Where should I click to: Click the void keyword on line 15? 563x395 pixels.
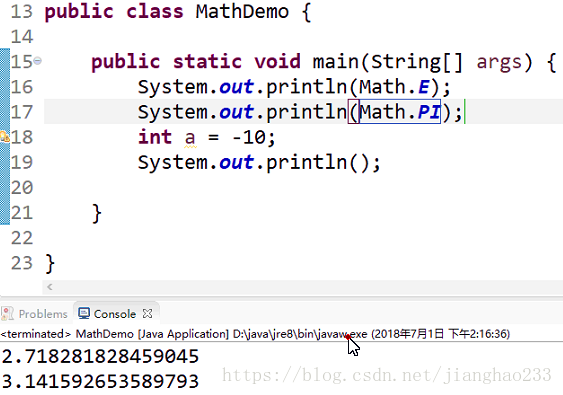pyautogui.click(x=277, y=62)
